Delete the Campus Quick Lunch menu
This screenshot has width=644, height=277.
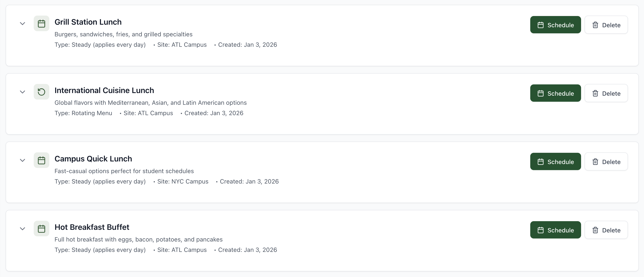pyautogui.click(x=606, y=162)
